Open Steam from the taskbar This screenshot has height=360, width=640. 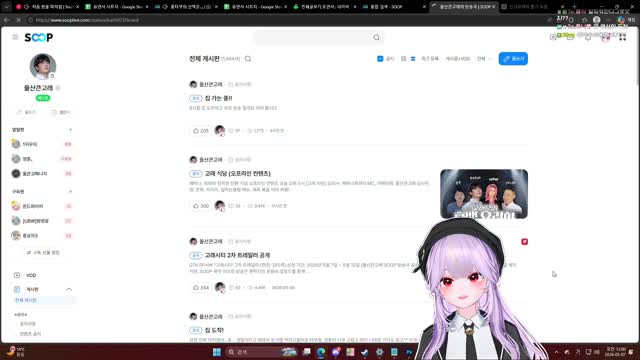[364, 352]
